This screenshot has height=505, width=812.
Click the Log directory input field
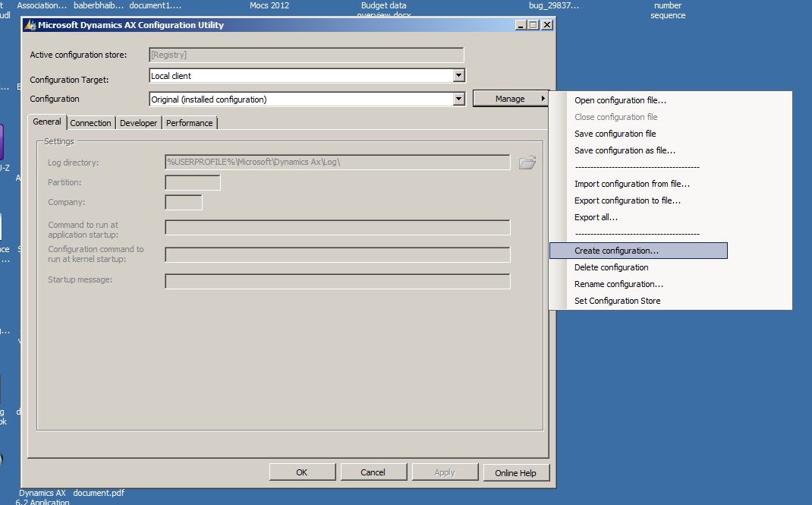[338, 162]
